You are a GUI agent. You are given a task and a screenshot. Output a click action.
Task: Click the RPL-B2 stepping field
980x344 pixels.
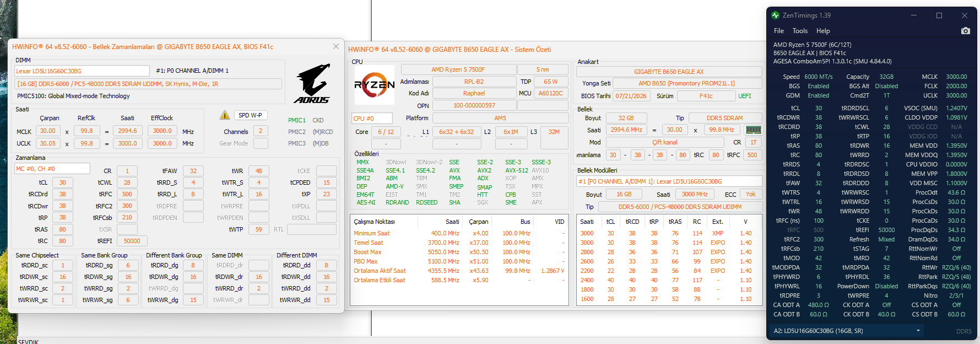coord(474,82)
